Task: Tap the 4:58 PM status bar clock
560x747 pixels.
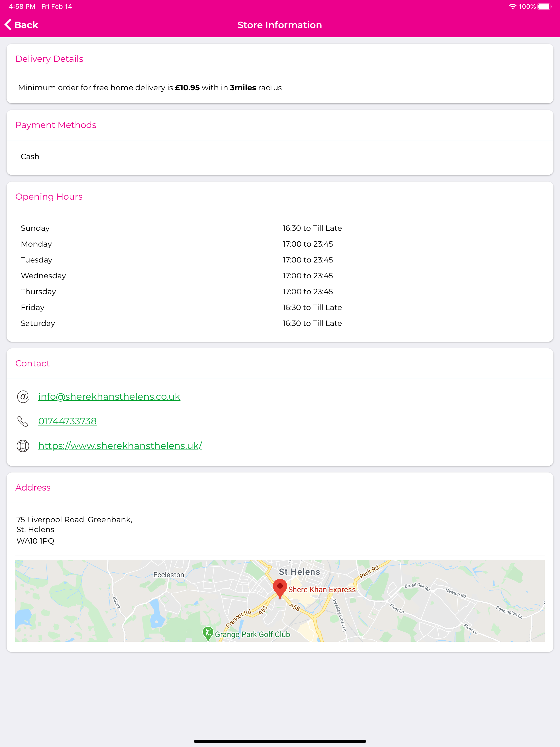Action: tap(22, 7)
